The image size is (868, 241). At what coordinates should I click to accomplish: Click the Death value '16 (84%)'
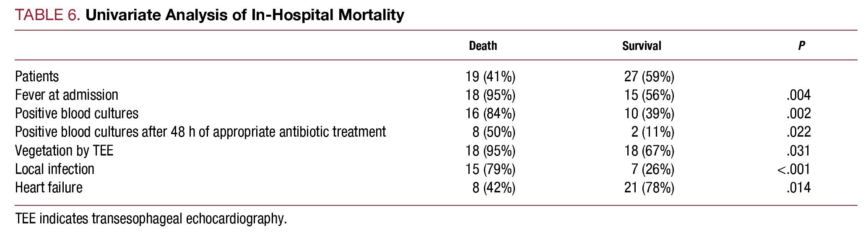click(x=490, y=114)
